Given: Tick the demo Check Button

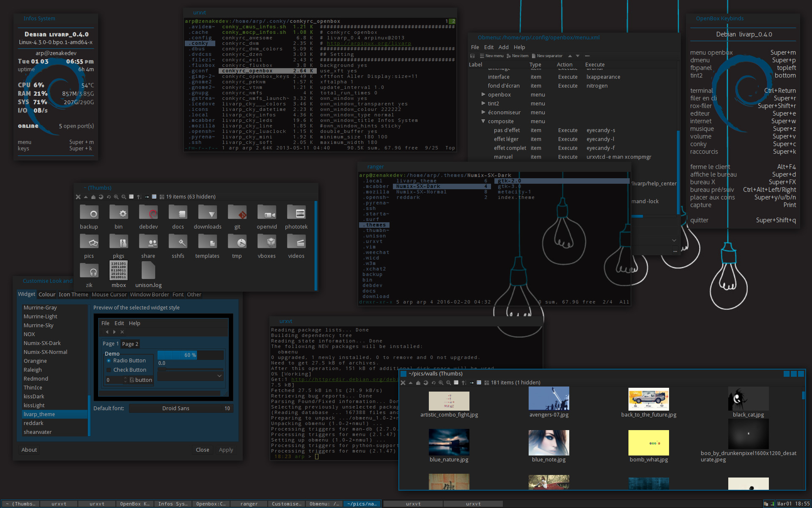Looking at the screenshot, I should pyautogui.click(x=126, y=370).
